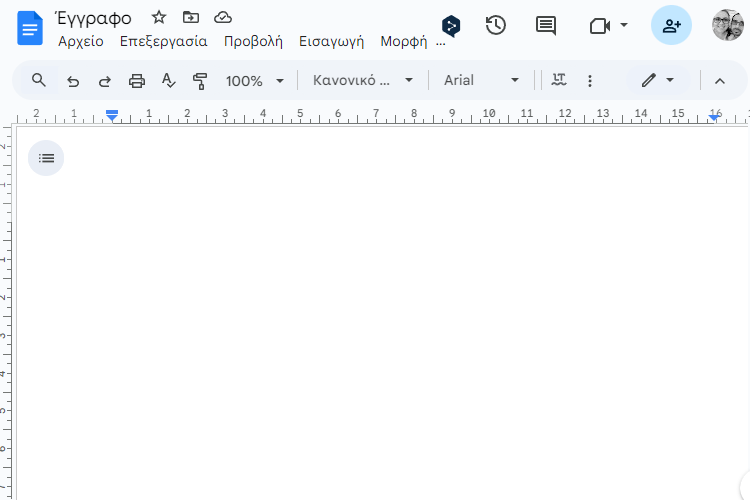750x500 pixels.
Task: Check cloud save status icon
Action: 223,18
